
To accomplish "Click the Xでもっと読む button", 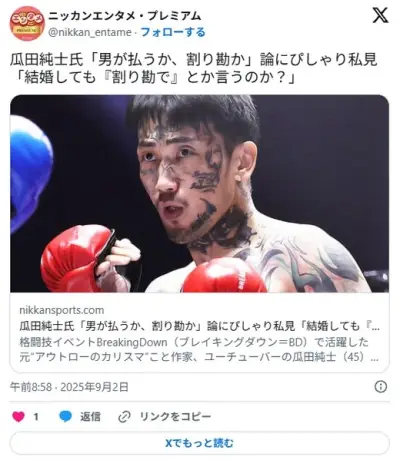I will pyautogui.click(x=199, y=443).
